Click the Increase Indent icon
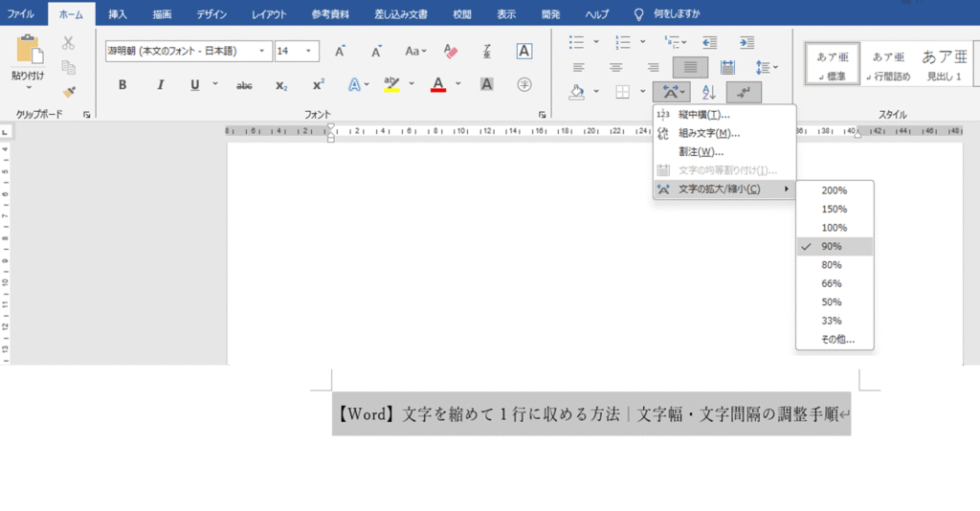 (743, 43)
